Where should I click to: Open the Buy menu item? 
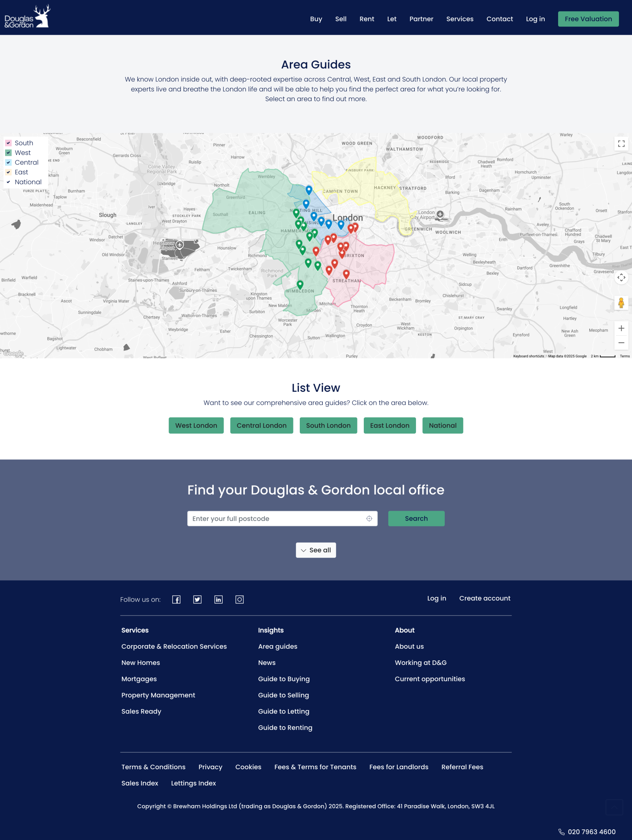(x=316, y=19)
